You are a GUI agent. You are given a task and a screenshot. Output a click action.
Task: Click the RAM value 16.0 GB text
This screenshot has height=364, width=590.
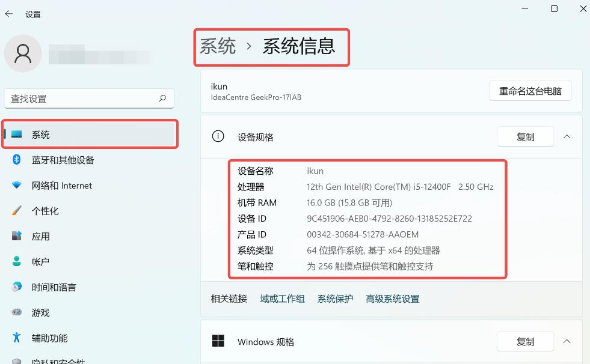click(349, 203)
